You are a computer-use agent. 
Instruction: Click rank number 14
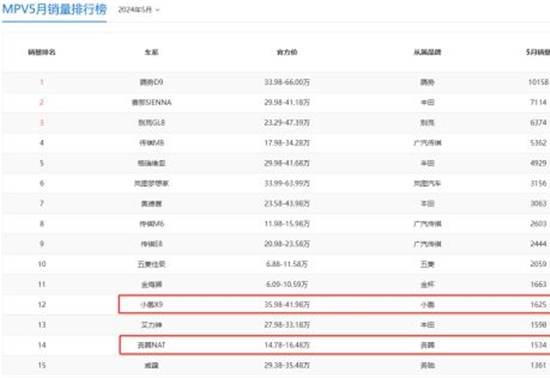(42, 345)
